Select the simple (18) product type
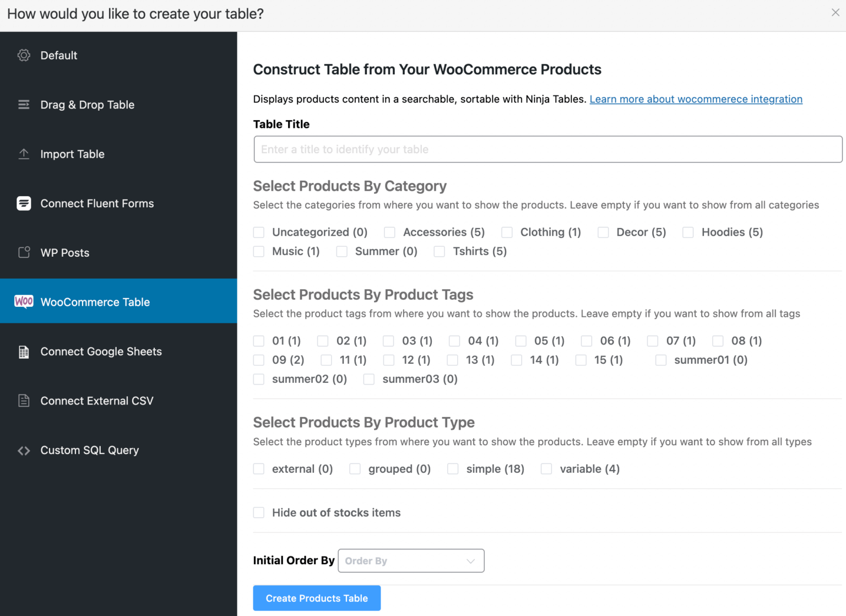This screenshot has width=846, height=616. click(x=453, y=468)
